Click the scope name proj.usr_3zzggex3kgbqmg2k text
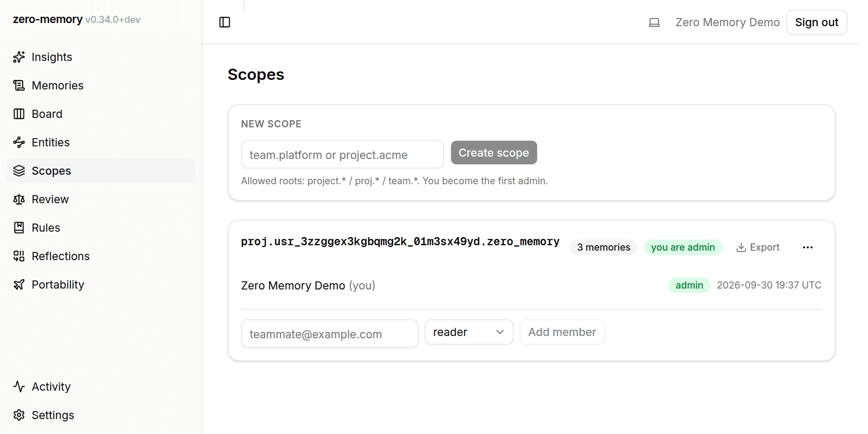 [x=400, y=242]
